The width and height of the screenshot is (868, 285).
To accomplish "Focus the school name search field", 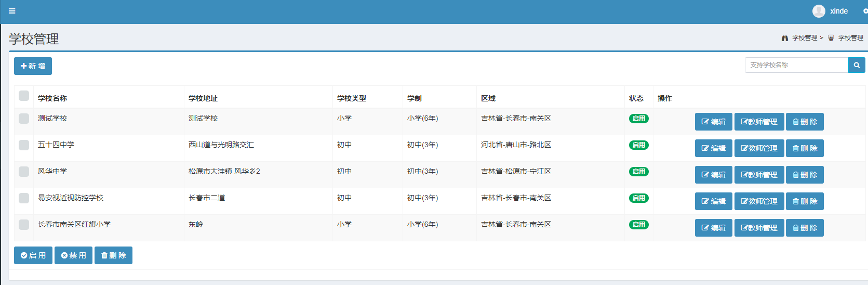I will tap(796, 65).
